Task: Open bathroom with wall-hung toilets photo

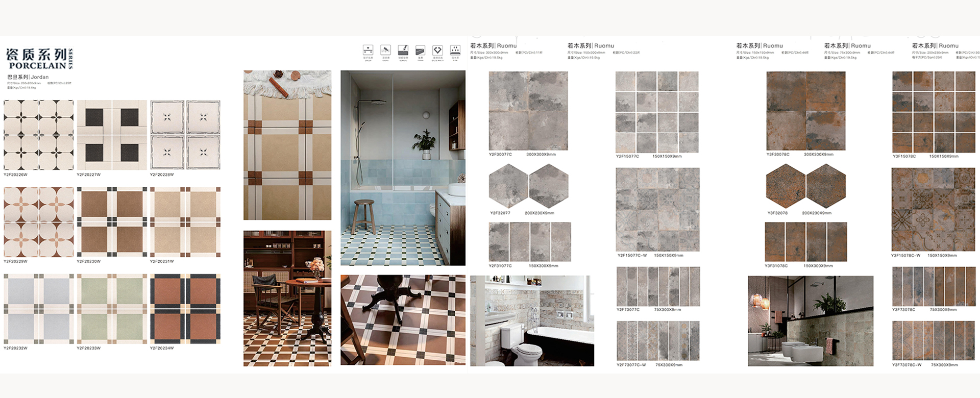Action: (811, 321)
